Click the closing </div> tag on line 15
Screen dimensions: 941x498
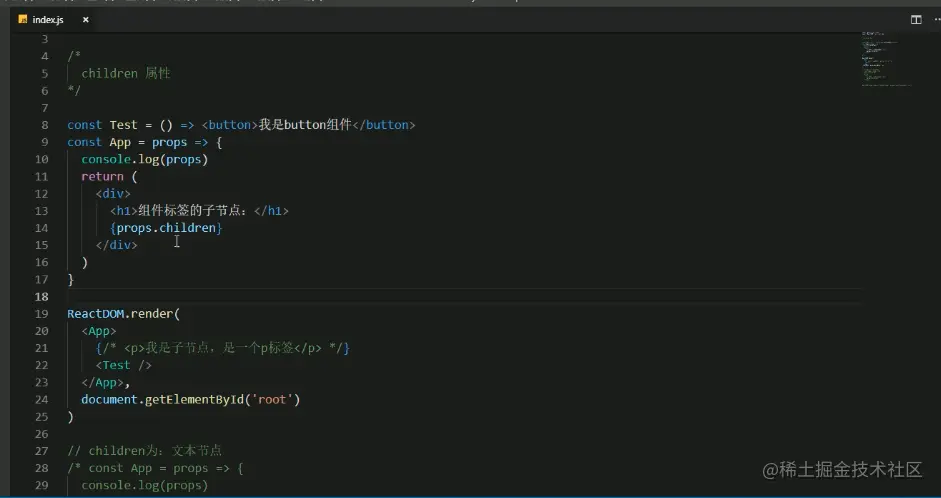tap(116, 245)
